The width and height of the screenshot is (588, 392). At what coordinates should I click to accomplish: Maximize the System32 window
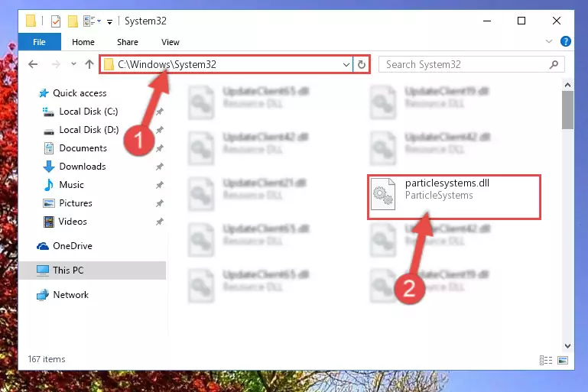tap(521, 21)
